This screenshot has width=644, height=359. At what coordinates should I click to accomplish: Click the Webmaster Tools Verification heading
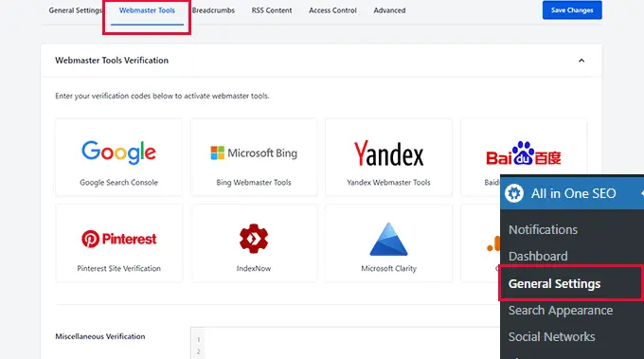pos(112,61)
